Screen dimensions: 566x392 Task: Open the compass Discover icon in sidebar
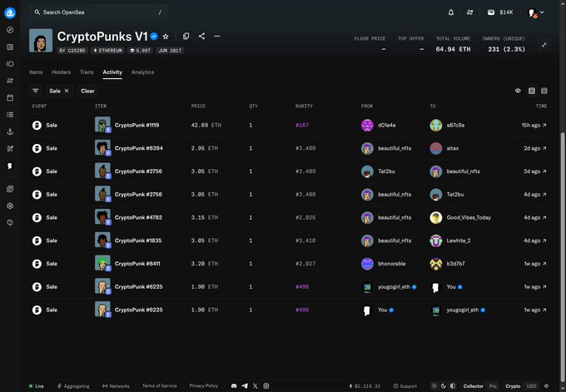(x=10, y=30)
